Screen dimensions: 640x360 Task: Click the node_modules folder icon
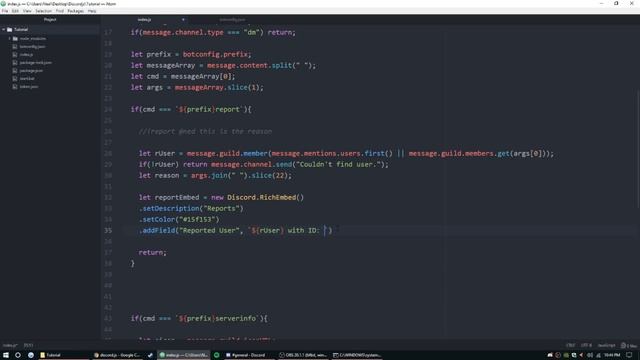coord(15,38)
